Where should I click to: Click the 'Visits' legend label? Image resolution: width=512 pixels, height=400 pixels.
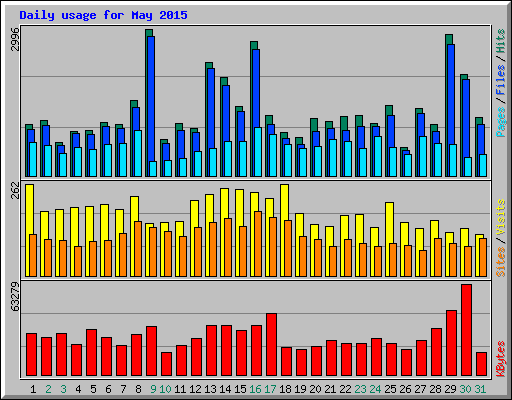(x=501, y=217)
